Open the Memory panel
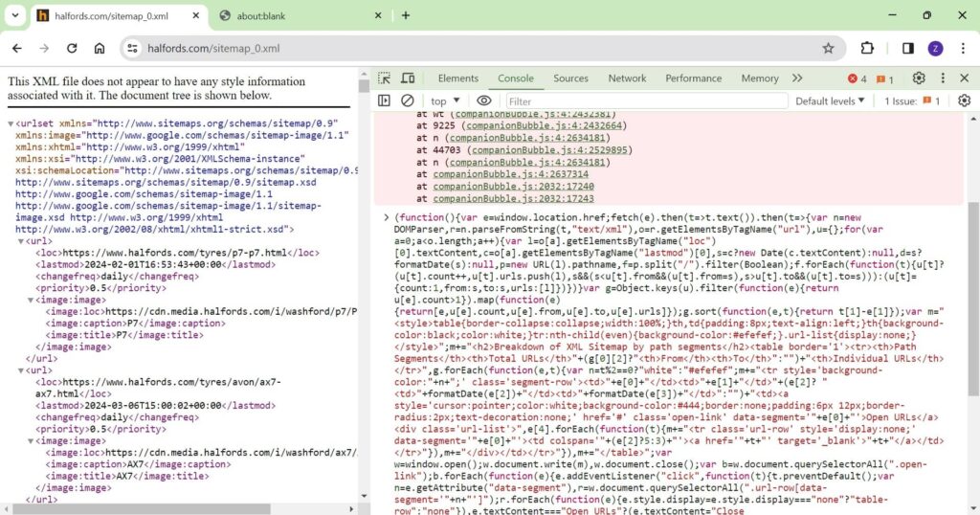The height and width of the screenshot is (515, 980). coord(760,78)
